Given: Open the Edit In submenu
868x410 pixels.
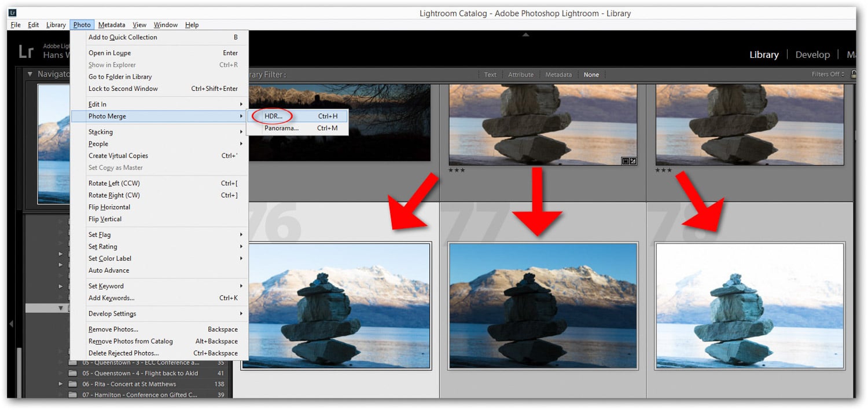Looking at the screenshot, I should [159, 104].
